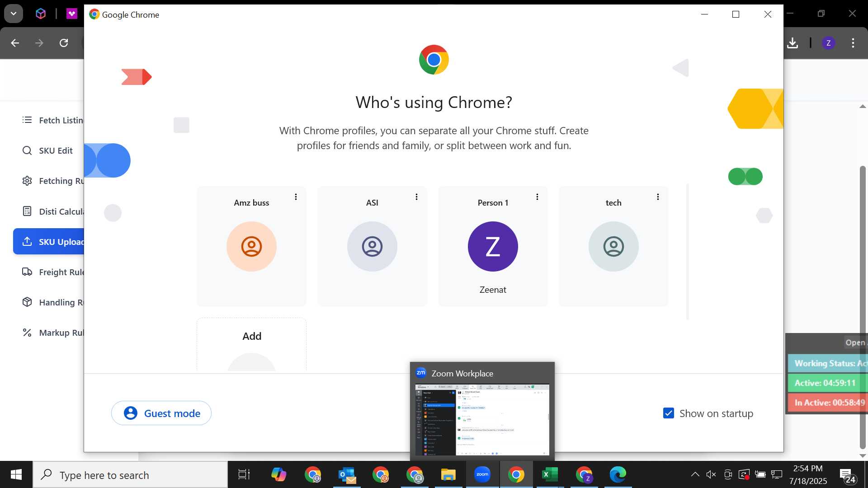
Task: Open Task View on the taskbar
Action: click(x=244, y=474)
